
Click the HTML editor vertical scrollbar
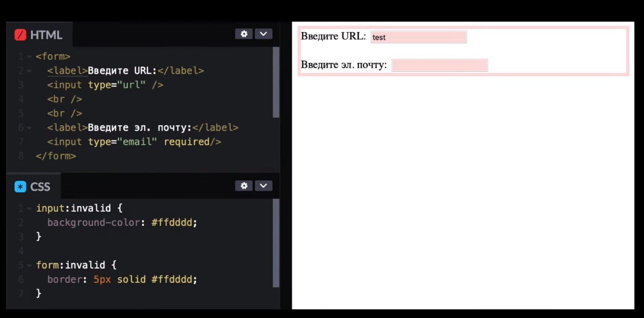[x=276, y=82]
